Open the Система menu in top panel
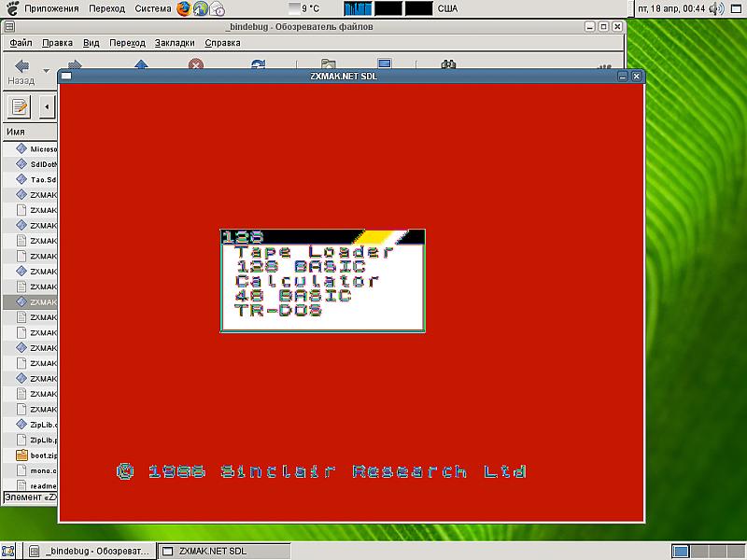 tap(153, 8)
